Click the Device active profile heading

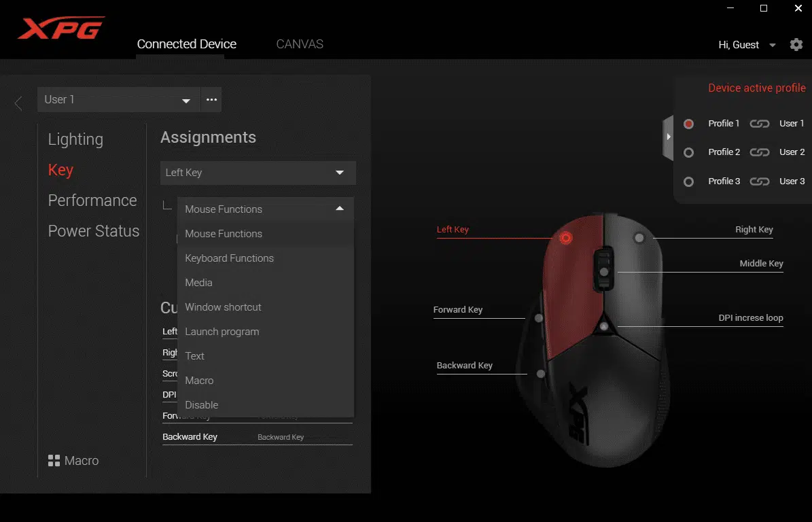tap(756, 88)
